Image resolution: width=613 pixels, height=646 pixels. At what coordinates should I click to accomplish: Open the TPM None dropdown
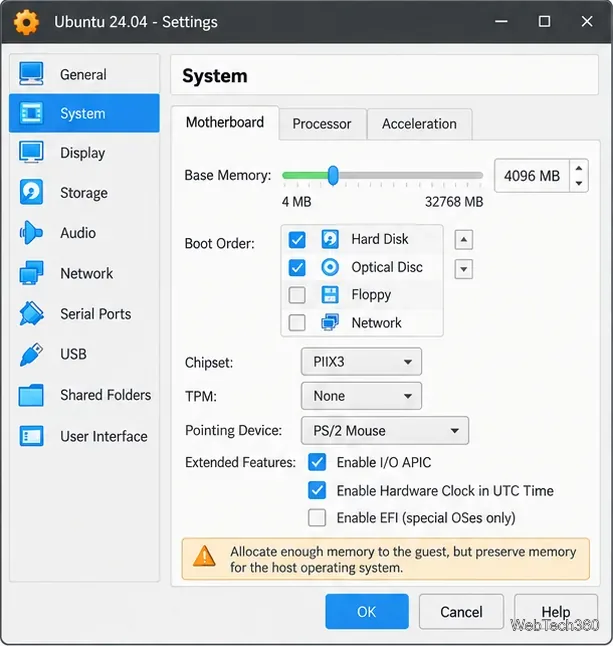(x=361, y=396)
